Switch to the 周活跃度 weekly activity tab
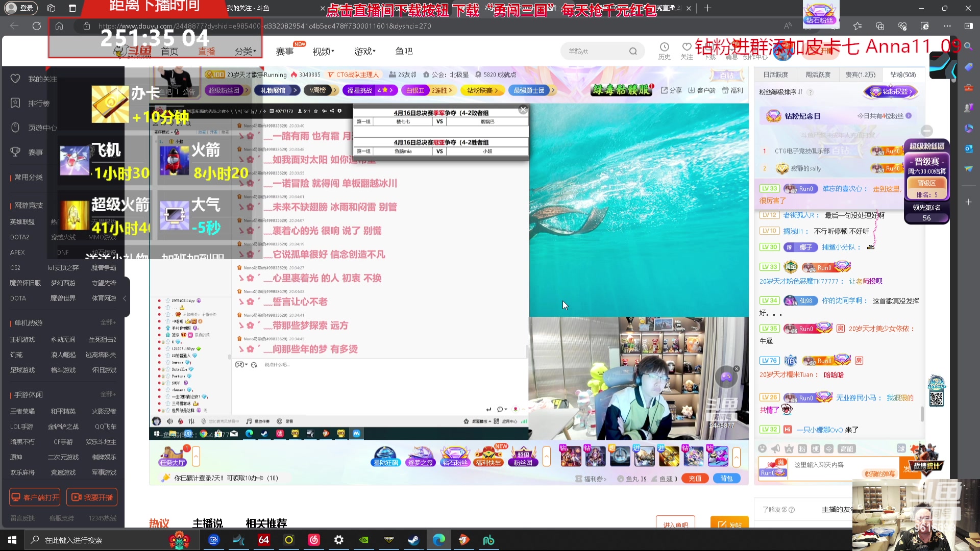This screenshot has height=551, width=980. click(818, 74)
